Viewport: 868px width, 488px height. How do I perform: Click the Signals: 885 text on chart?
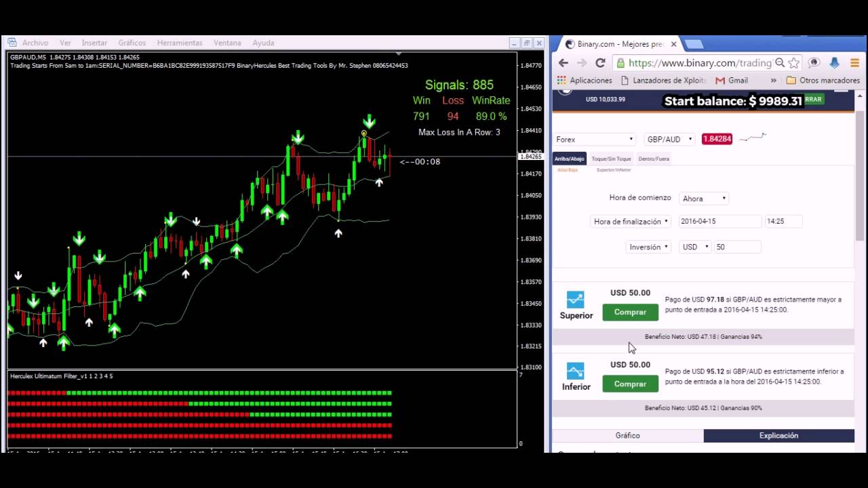point(459,85)
